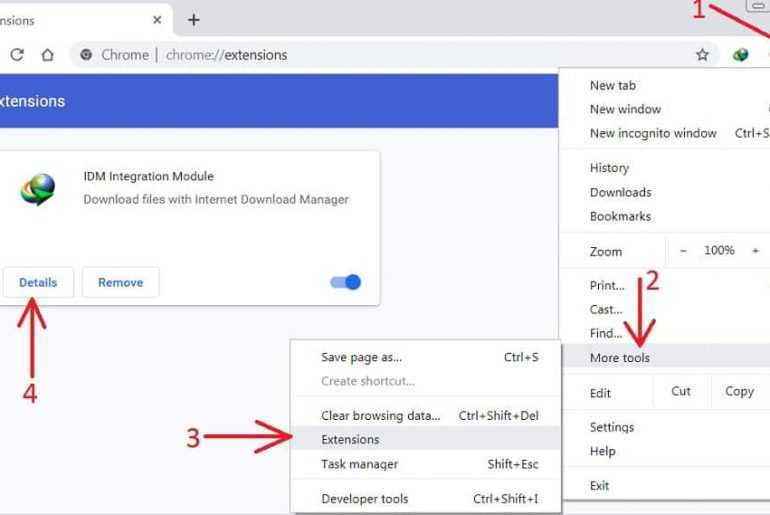Click the Chrome site info icon in address bar
Screen dimensions: 770x515
(x=86, y=54)
